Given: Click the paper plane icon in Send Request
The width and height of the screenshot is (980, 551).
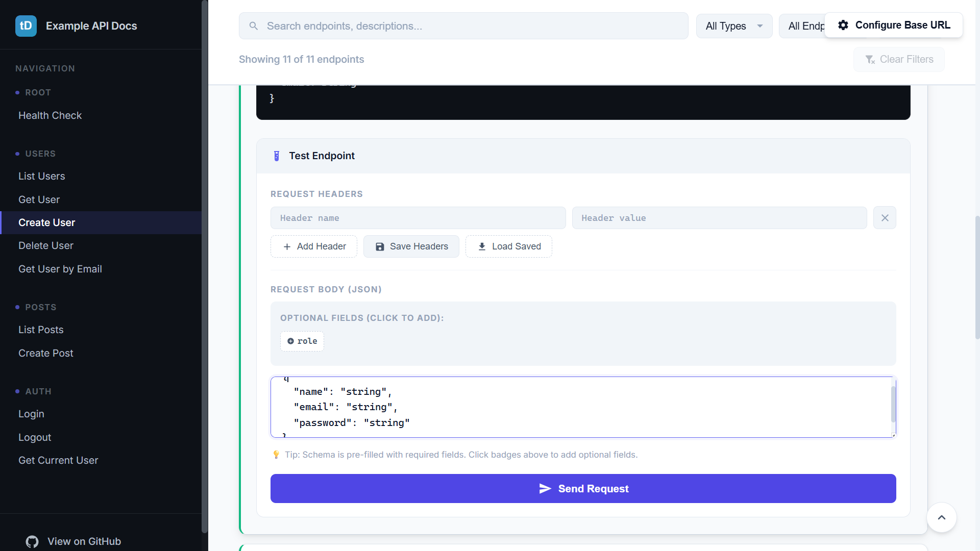Looking at the screenshot, I should coord(545,489).
